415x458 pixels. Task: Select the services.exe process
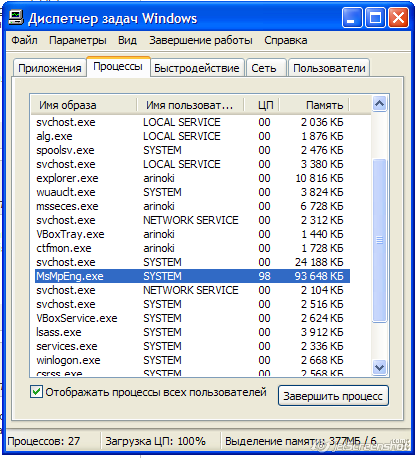pyautogui.click(x=192, y=346)
